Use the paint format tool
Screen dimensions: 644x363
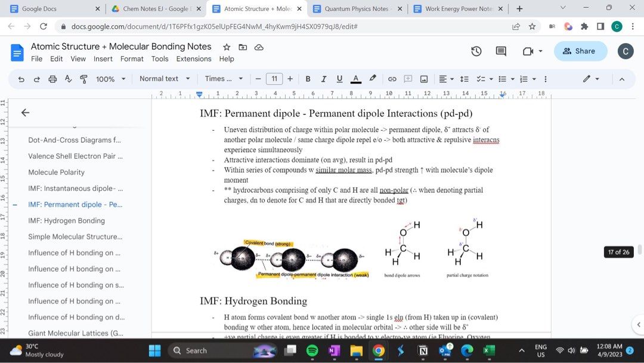pos(84,78)
